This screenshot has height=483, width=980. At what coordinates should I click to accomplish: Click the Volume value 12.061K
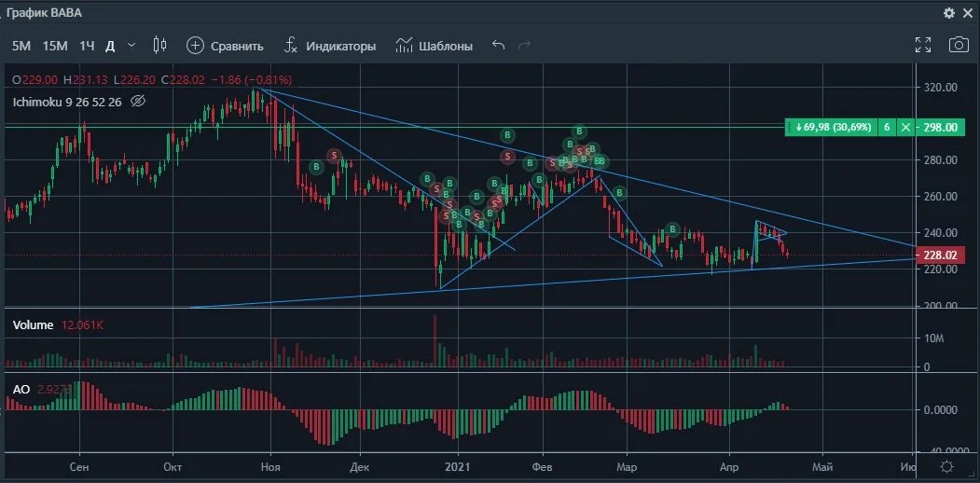pyautogui.click(x=82, y=324)
